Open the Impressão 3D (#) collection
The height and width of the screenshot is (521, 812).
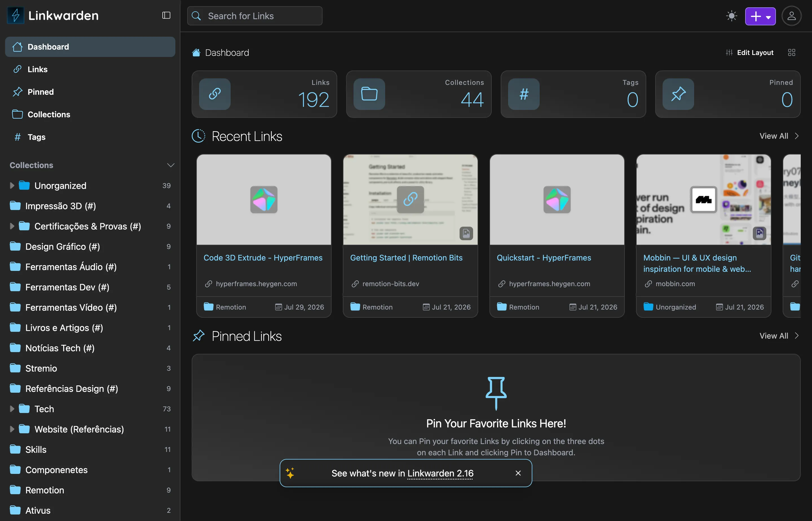coord(90,206)
